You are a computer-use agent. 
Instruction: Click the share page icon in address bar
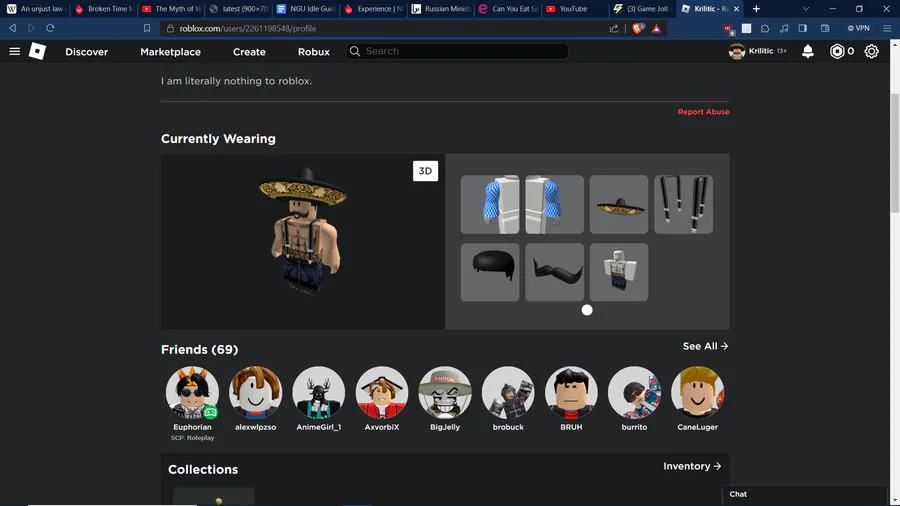click(614, 28)
